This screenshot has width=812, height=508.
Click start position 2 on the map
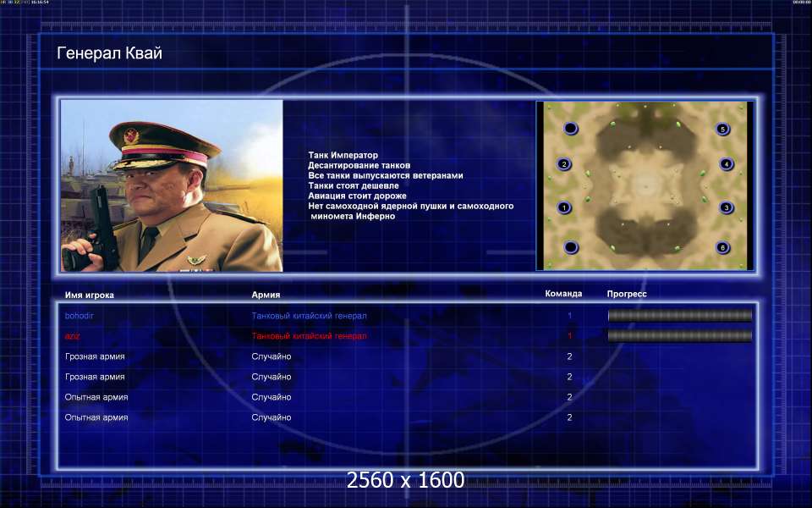coord(564,164)
